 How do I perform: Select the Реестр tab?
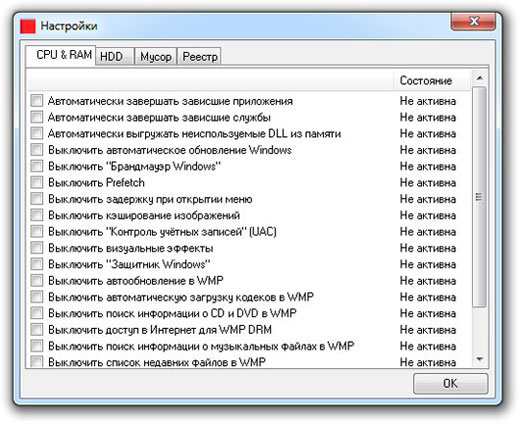[x=200, y=56]
